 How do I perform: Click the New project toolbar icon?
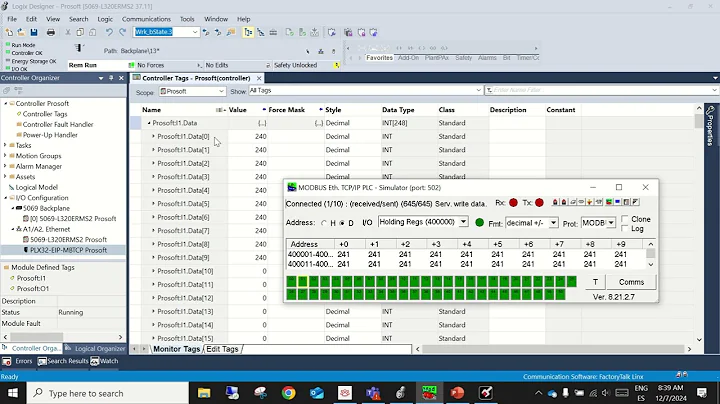click(9, 32)
